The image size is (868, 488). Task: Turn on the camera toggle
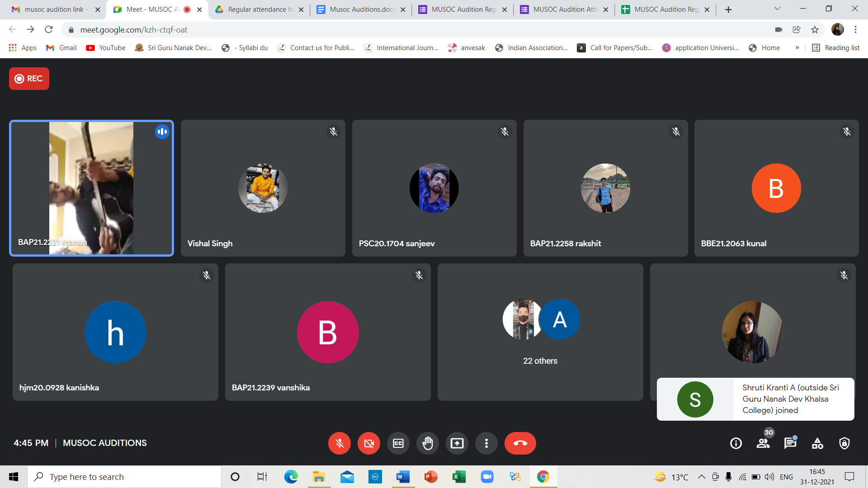[368, 443]
